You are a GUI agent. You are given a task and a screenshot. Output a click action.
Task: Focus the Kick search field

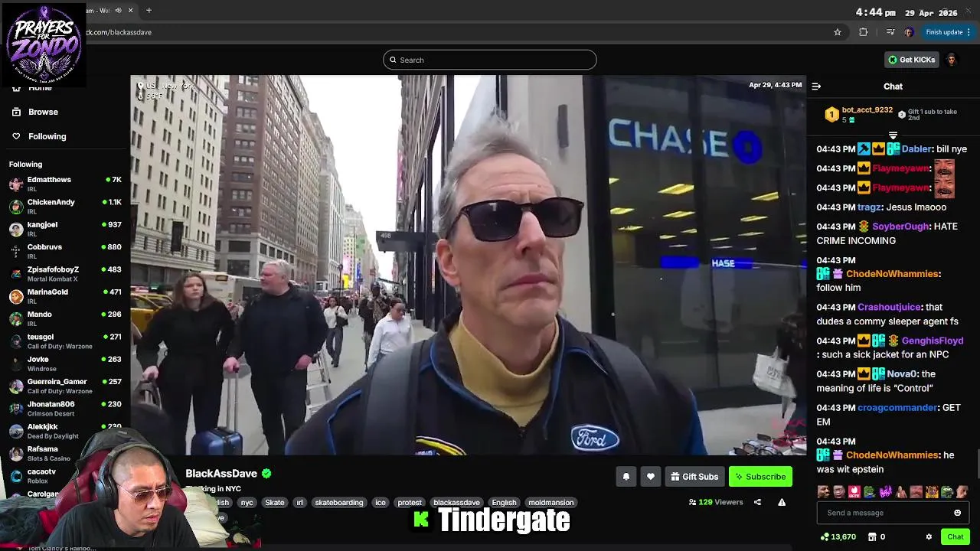click(x=490, y=60)
